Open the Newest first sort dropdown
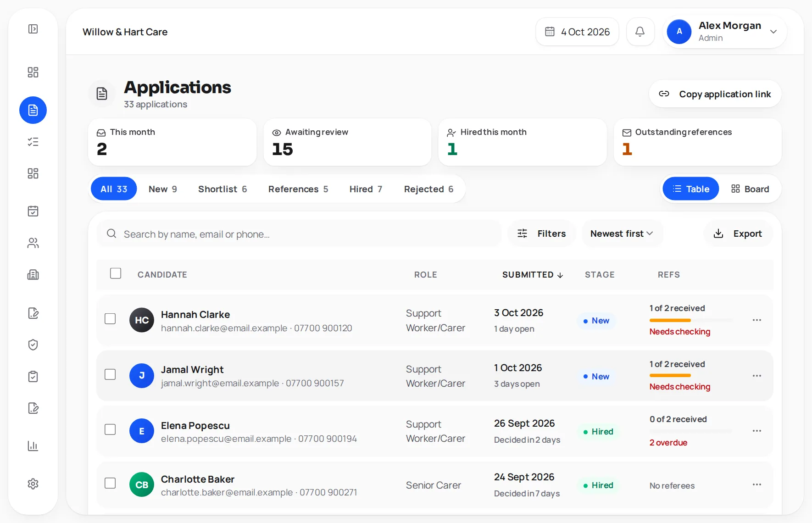 tap(622, 234)
